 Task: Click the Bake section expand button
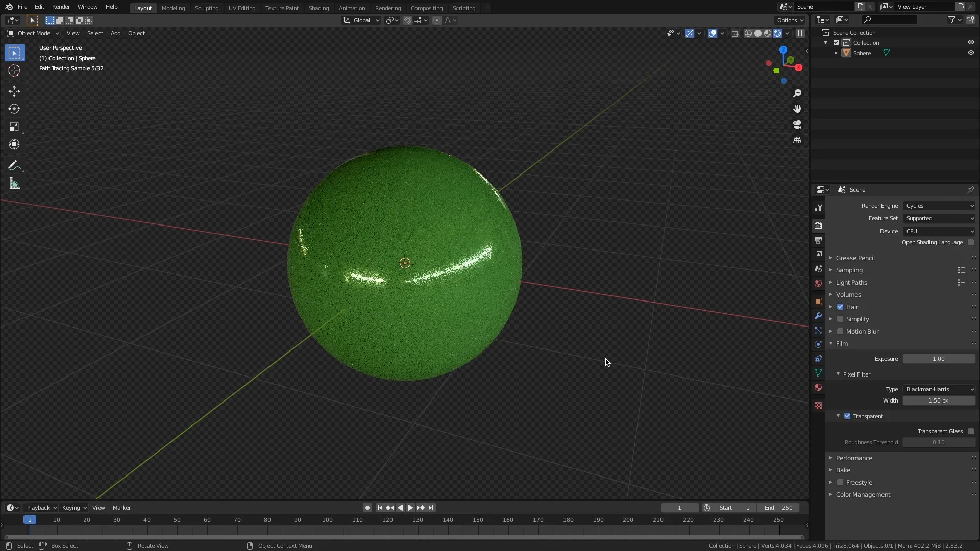830,469
